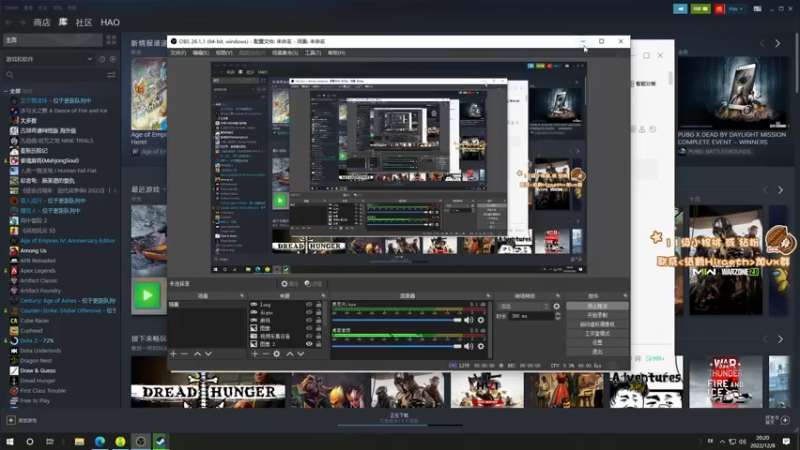Toggle the Steam library grid view icon
The height and width of the screenshot is (450, 800).
click(x=111, y=40)
